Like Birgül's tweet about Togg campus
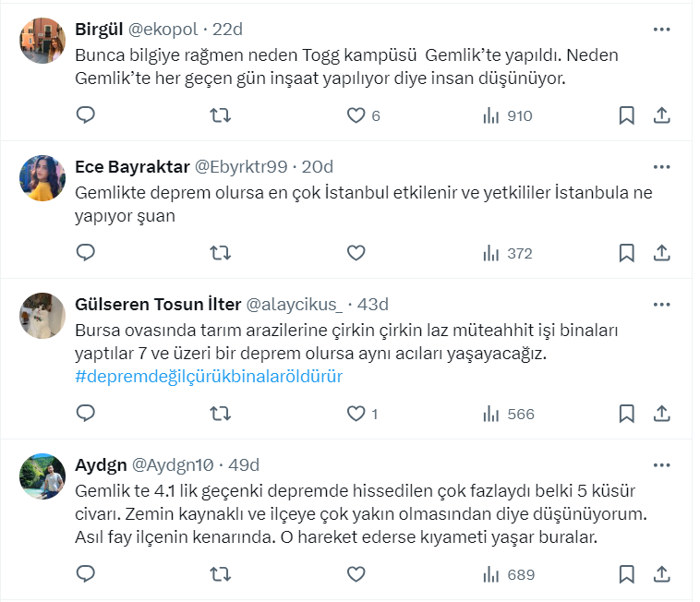This screenshot has height=602, width=700. click(356, 115)
